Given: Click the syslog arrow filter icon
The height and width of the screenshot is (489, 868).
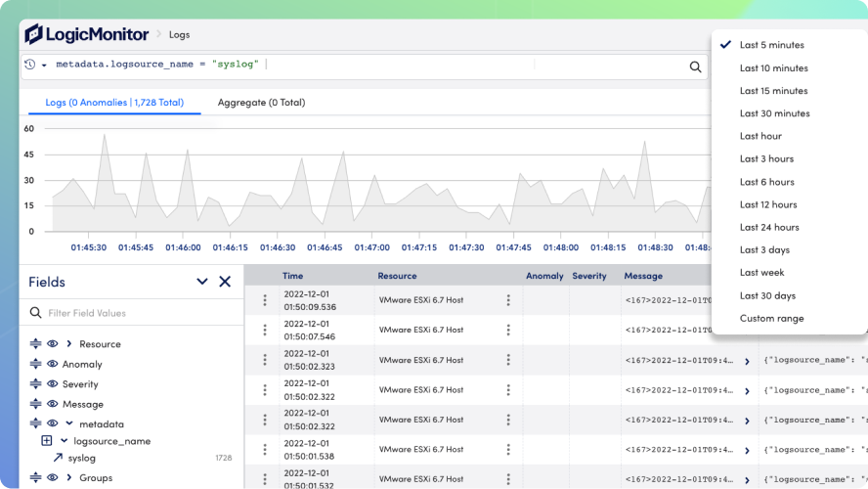Looking at the screenshot, I should tap(58, 458).
